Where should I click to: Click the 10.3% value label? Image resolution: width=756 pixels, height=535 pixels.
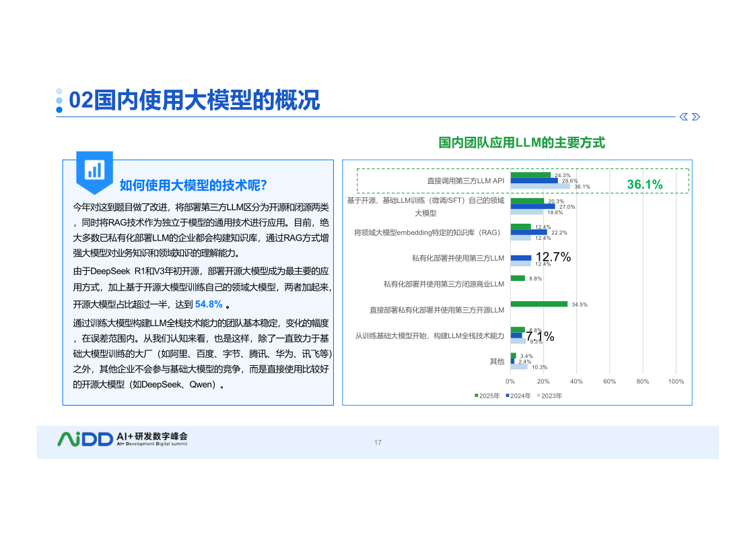click(539, 367)
